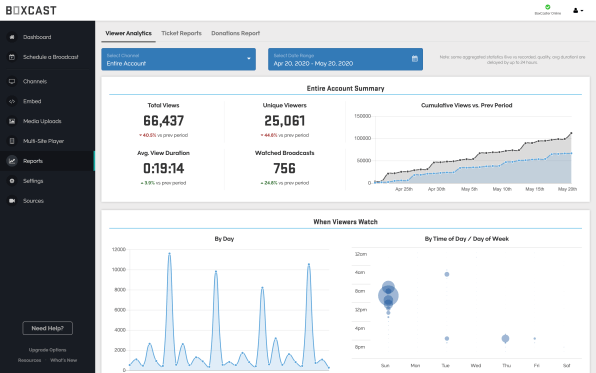Open Media Uploads via its image icon
The height and width of the screenshot is (373, 596).
pos(12,121)
